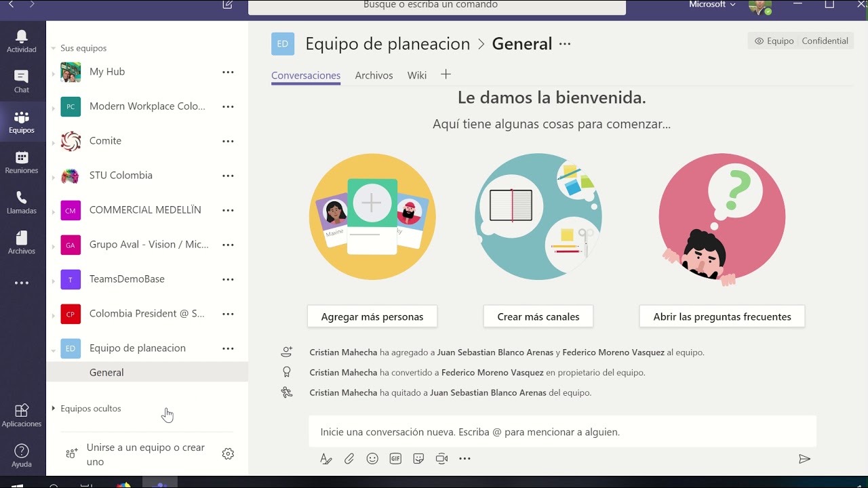The height and width of the screenshot is (488, 868).
Task: Expand the My Hub team
Action: (54, 73)
